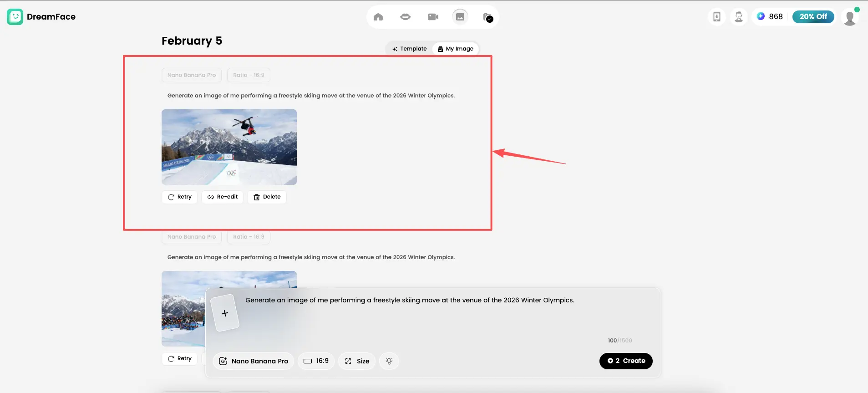The image size is (868, 393).
Task: Click the user profile avatar
Action: (x=849, y=17)
